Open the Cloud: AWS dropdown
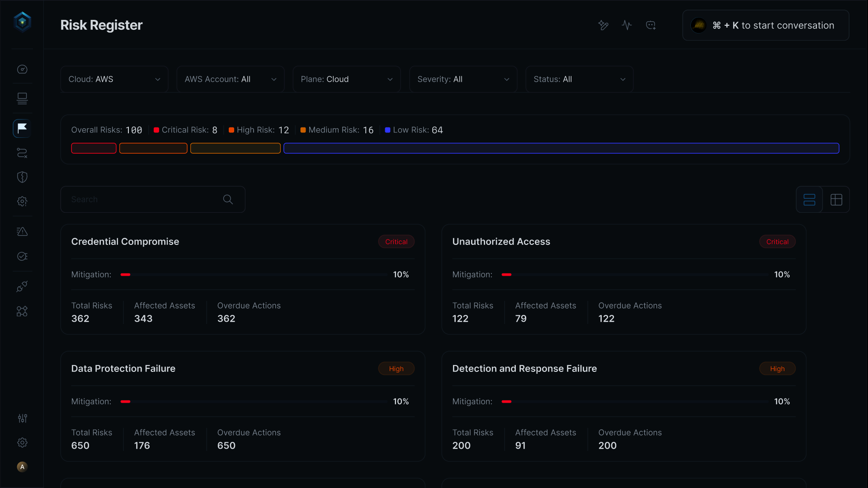This screenshot has width=868, height=488. point(114,79)
